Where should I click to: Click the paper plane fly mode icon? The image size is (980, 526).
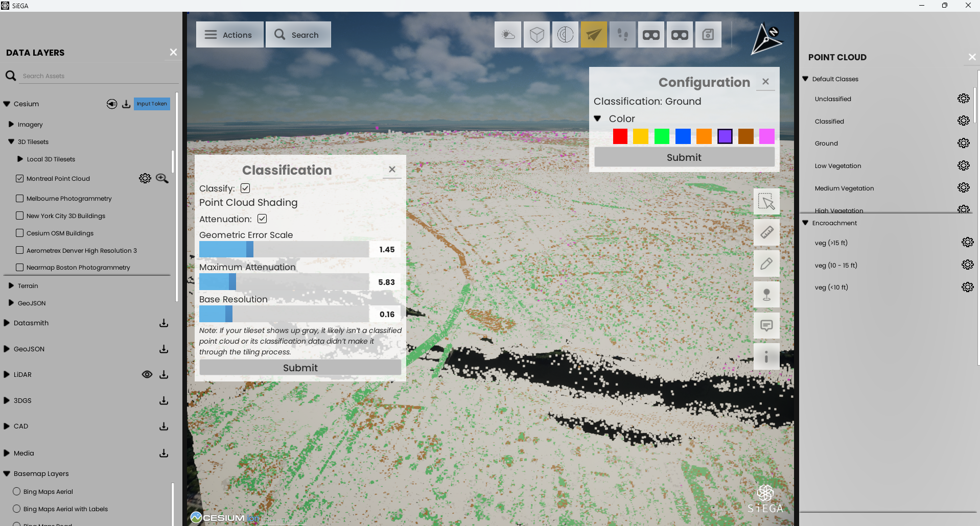coord(594,35)
